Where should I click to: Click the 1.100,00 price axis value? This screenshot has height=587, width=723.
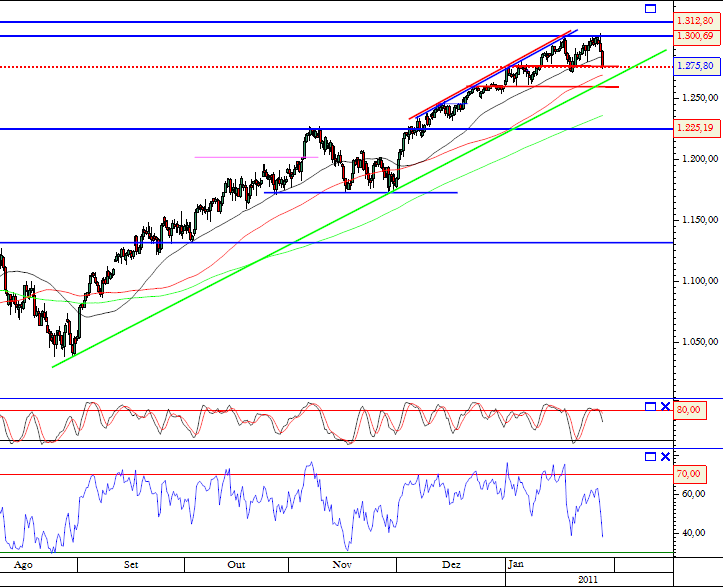(700, 281)
